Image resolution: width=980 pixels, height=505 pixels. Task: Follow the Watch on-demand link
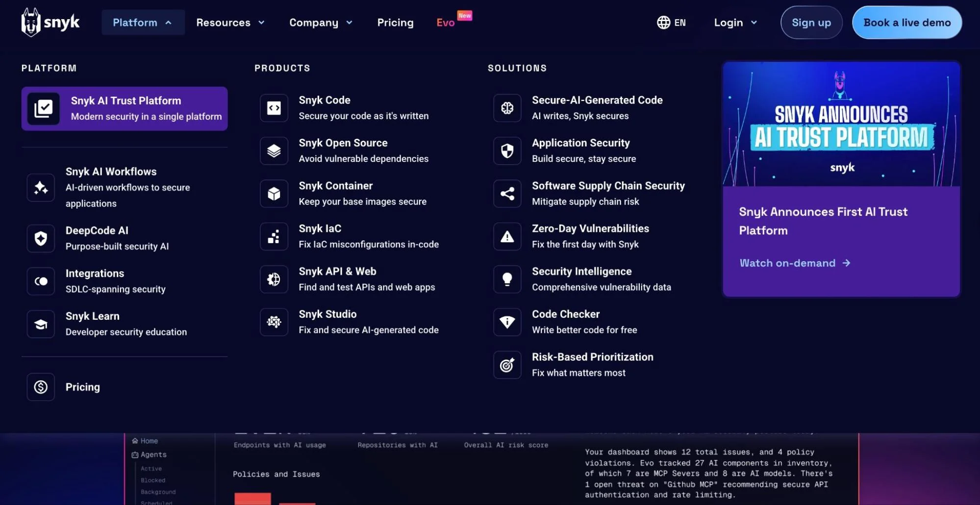(x=794, y=263)
